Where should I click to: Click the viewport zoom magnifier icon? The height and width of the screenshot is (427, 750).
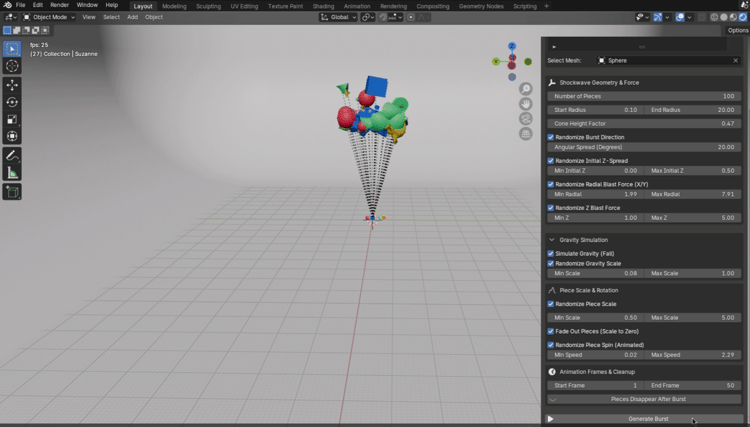[x=526, y=89]
